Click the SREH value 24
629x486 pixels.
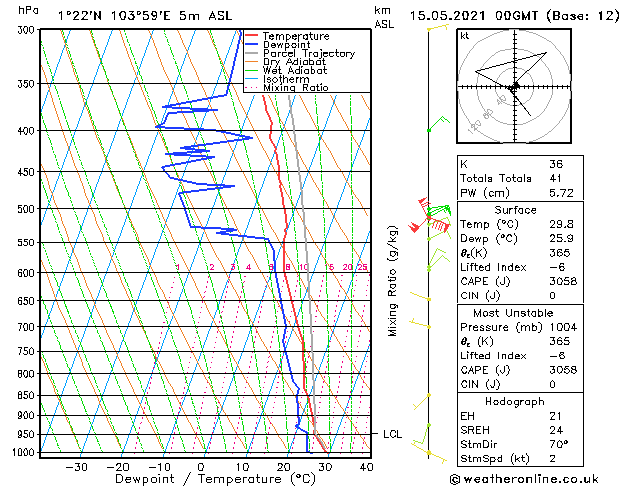click(556, 430)
